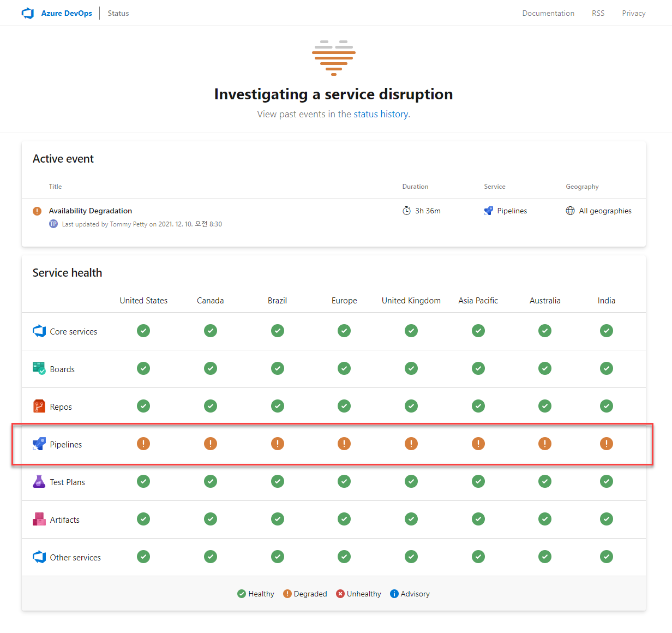Click the globe icon next to All geographies
The height and width of the screenshot is (633, 672).
pyautogui.click(x=570, y=211)
